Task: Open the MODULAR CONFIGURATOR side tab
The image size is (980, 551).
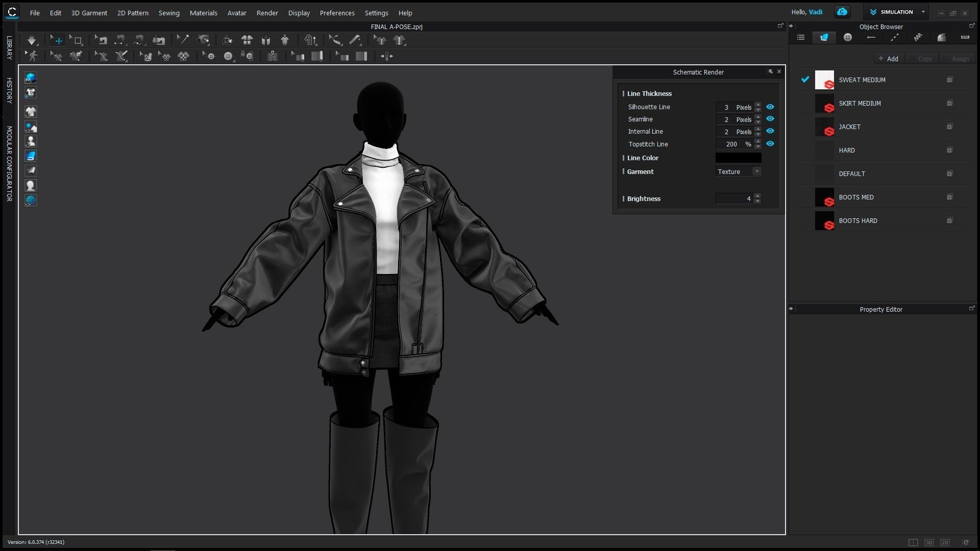Action: (x=9, y=164)
